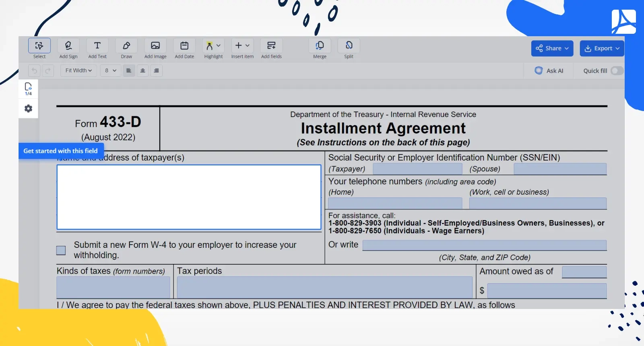The image size is (644, 346).
Task: Click the "Form 433-D" title text
Action: click(x=108, y=122)
